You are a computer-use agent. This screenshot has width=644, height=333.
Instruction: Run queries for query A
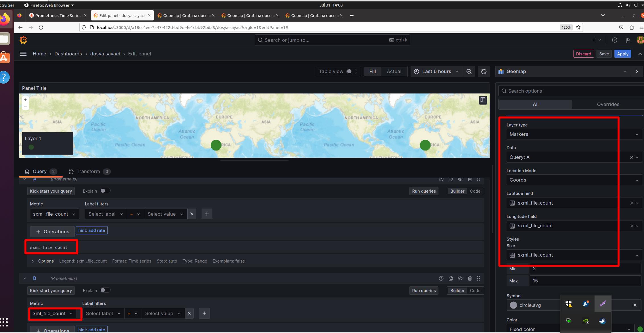click(424, 191)
